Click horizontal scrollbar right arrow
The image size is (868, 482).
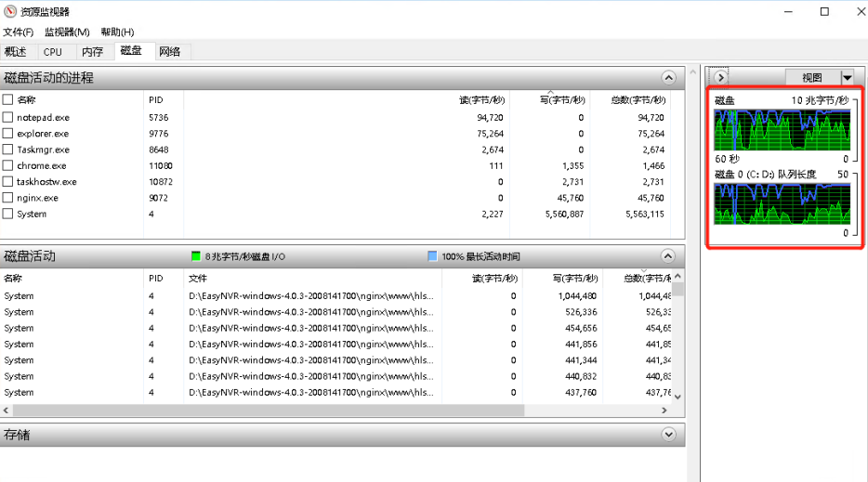[x=664, y=410]
